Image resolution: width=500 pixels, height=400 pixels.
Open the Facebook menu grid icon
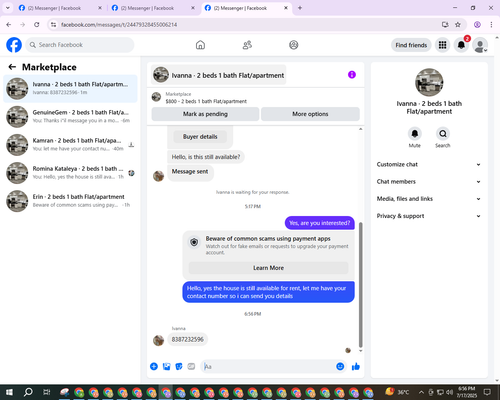tap(442, 45)
